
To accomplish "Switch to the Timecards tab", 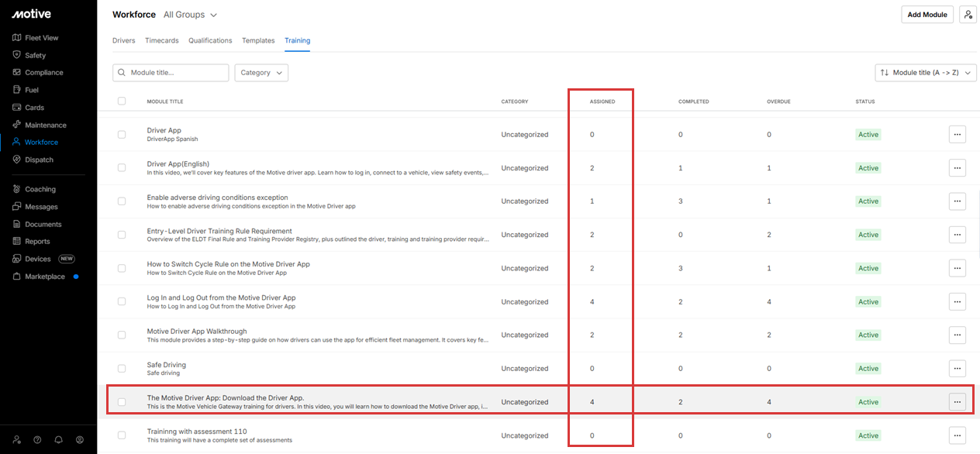I will pyautogui.click(x=161, y=40).
